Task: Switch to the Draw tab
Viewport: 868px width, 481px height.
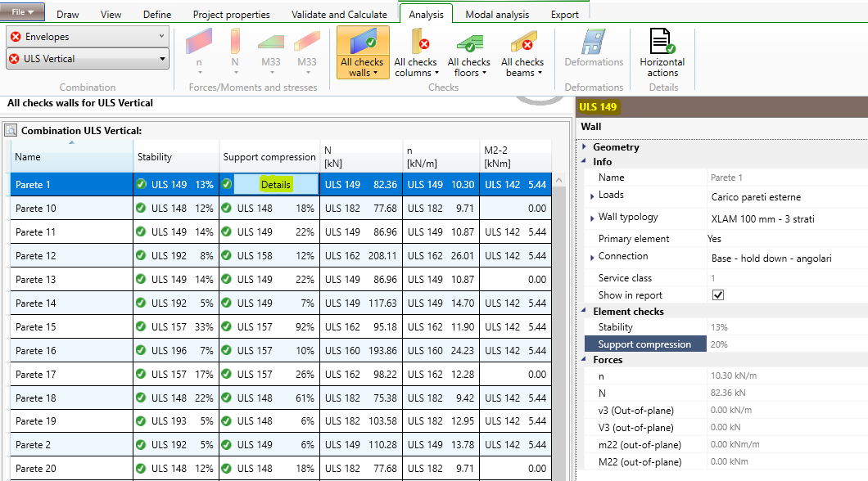Action: pos(67,15)
